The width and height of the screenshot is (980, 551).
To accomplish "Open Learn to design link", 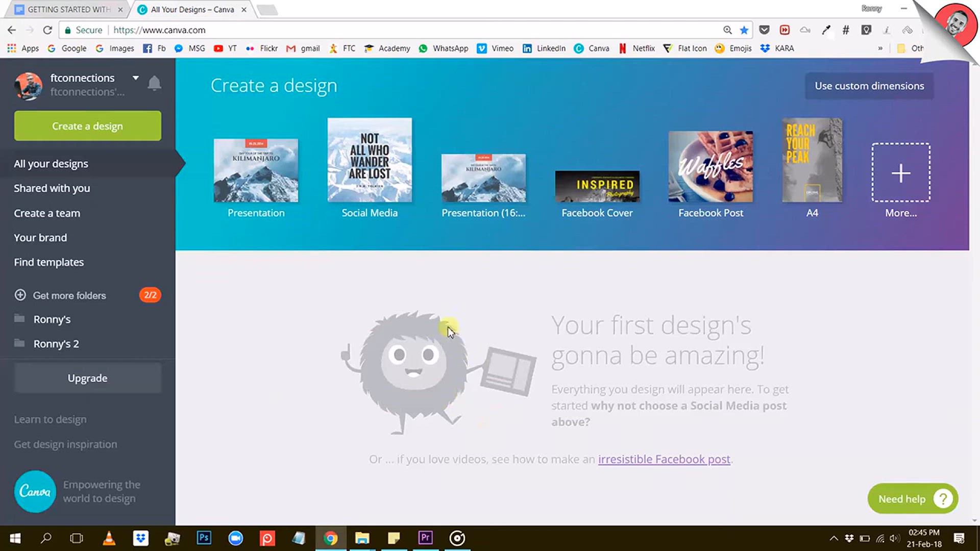I will [50, 419].
